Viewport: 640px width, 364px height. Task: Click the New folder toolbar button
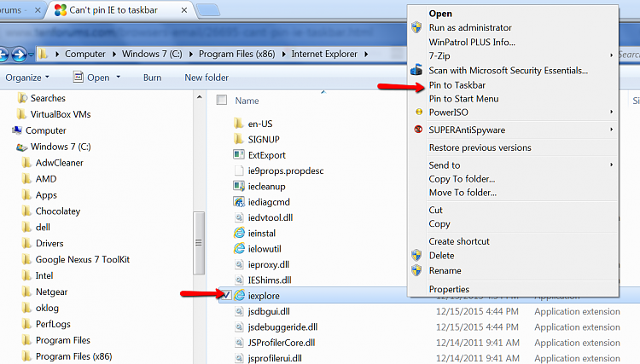coord(207,78)
